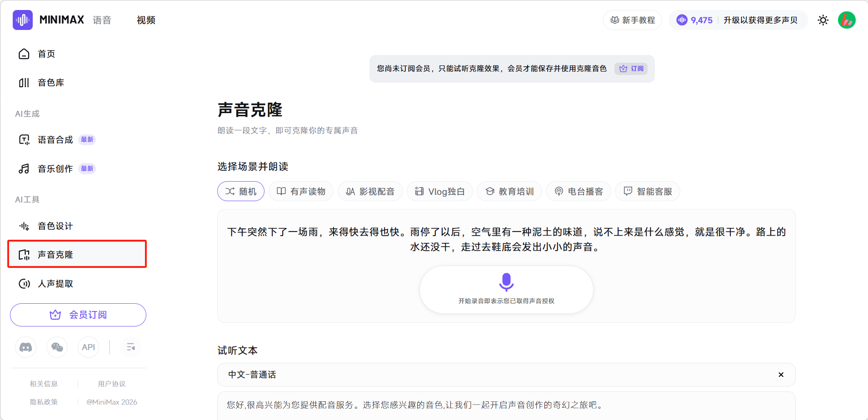Screen dimensions: 868x420
Task: Click the 会员订阅 button
Action: (78, 315)
